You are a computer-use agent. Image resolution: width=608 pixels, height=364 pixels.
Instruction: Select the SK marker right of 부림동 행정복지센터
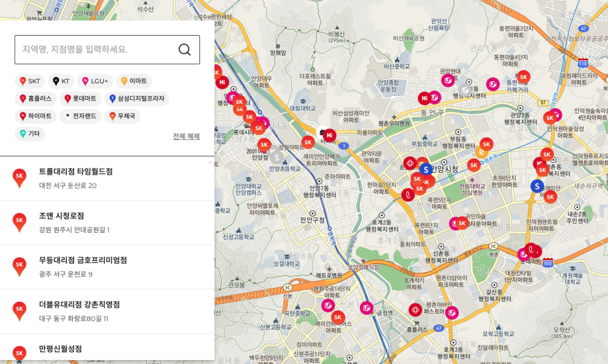point(487,145)
